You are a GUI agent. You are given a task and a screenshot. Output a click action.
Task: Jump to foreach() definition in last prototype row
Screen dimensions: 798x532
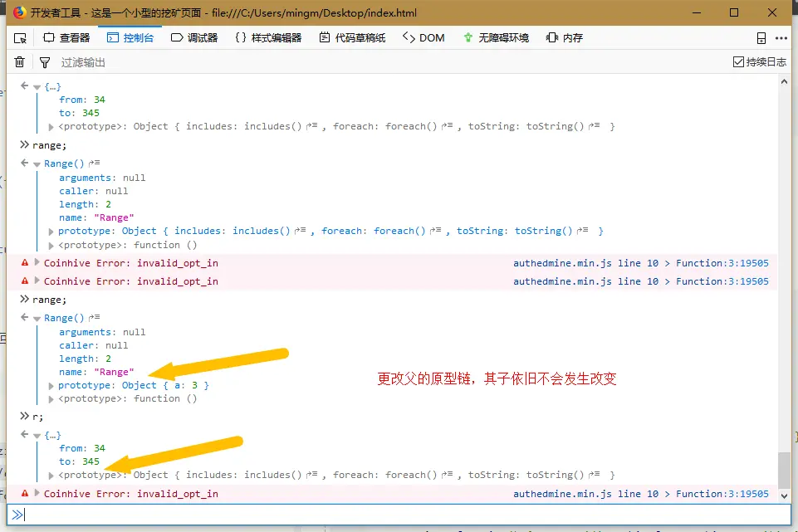pyautogui.click(x=447, y=475)
